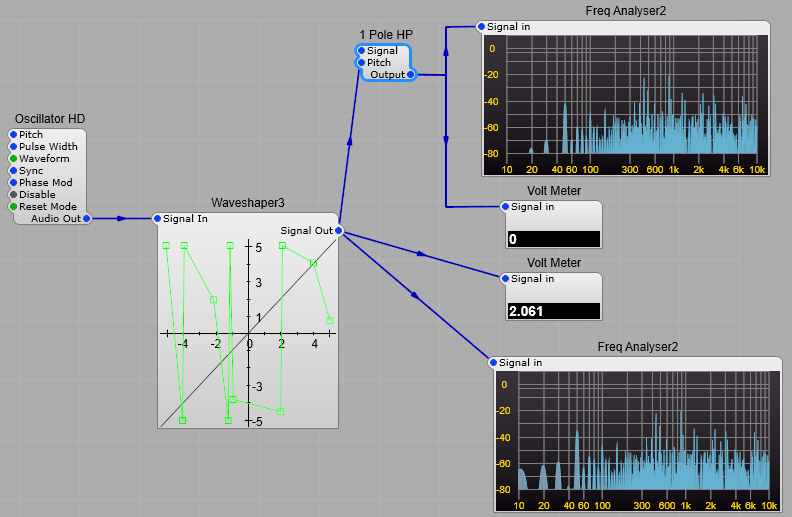The height and width of the screenshot is (517, 792).
Task: Click the Audio Out pin of Oscillator HD
Action: 87,219
